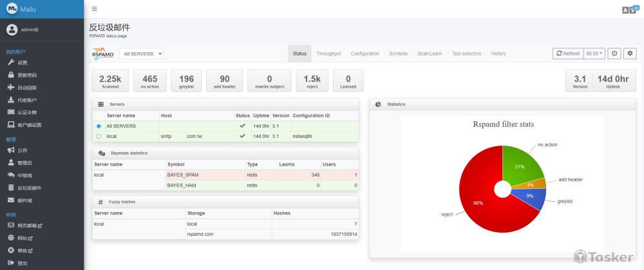Click the airplane icon for 自动回复

click(x=11, y=88)
